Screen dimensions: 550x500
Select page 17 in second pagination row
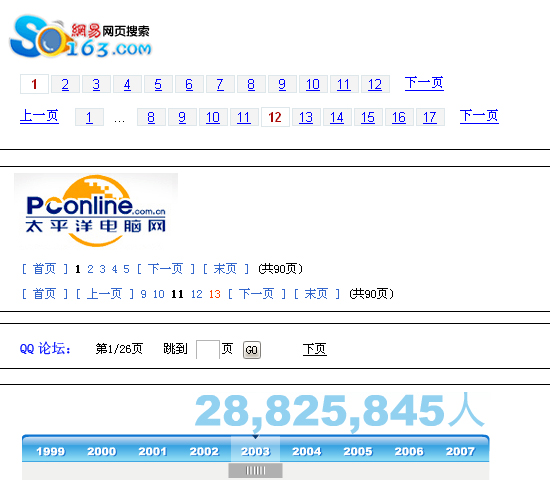[x=430, y=117]
